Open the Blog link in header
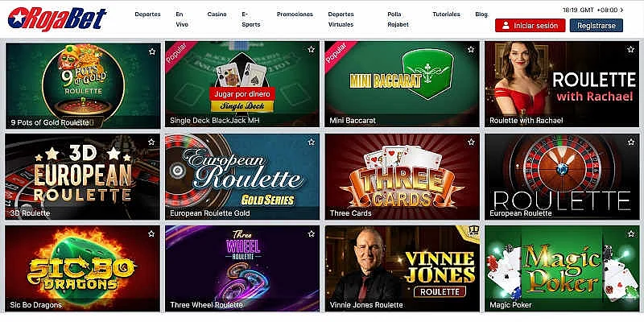644x322 pixels. (481, 14)
